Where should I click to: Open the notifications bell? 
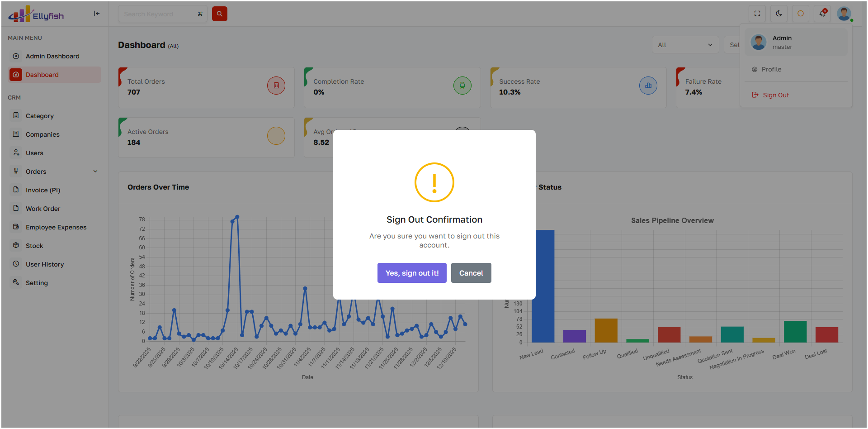pos(823,14)
